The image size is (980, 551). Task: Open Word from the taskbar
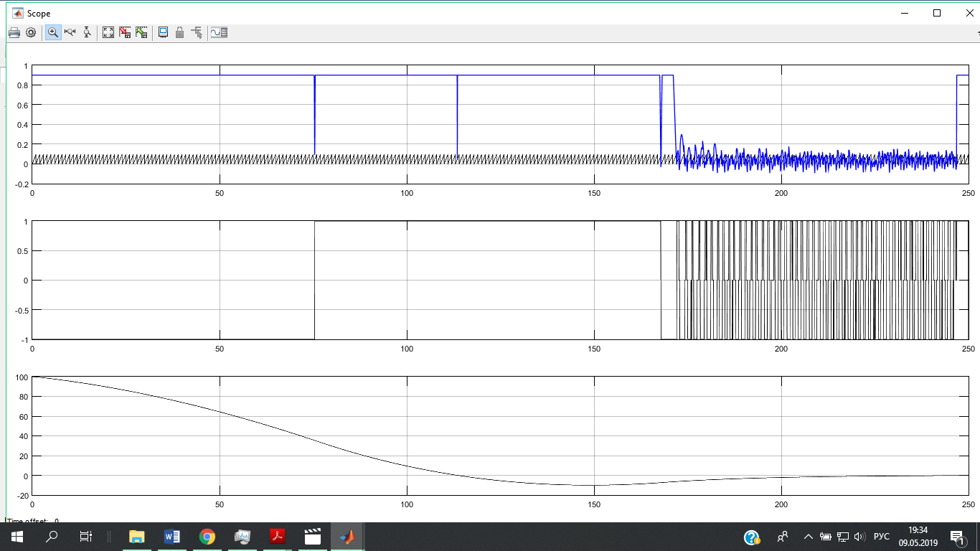(x=172, y=537)
